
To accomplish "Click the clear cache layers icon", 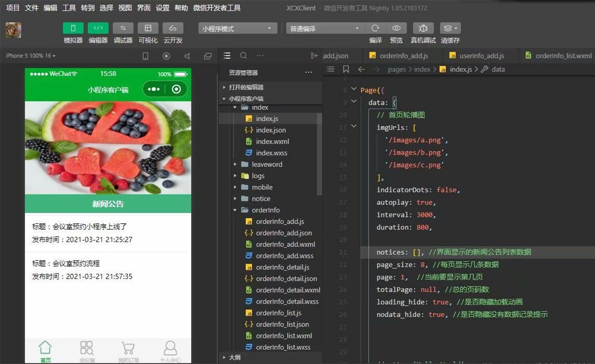I will [x=450, y=28].
